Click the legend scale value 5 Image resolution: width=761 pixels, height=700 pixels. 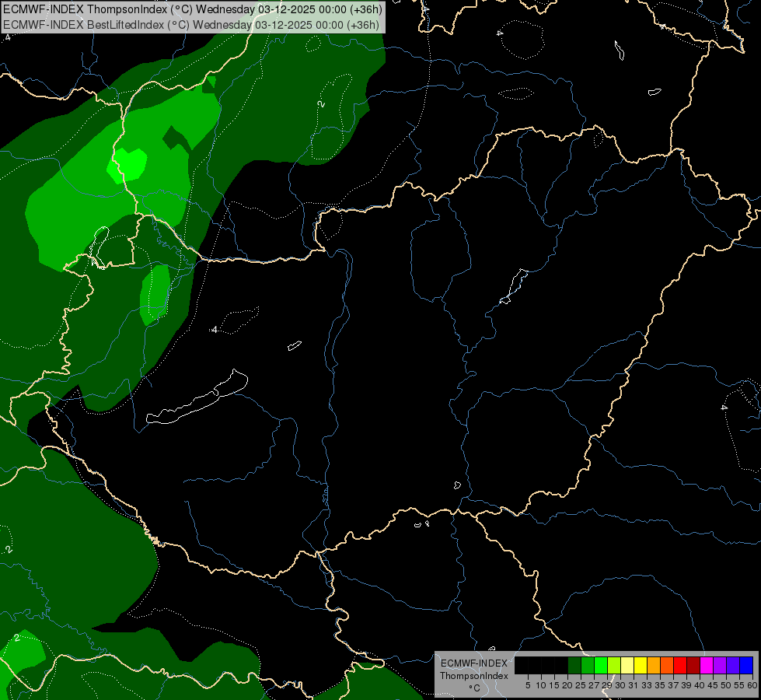tap(528, 685)
